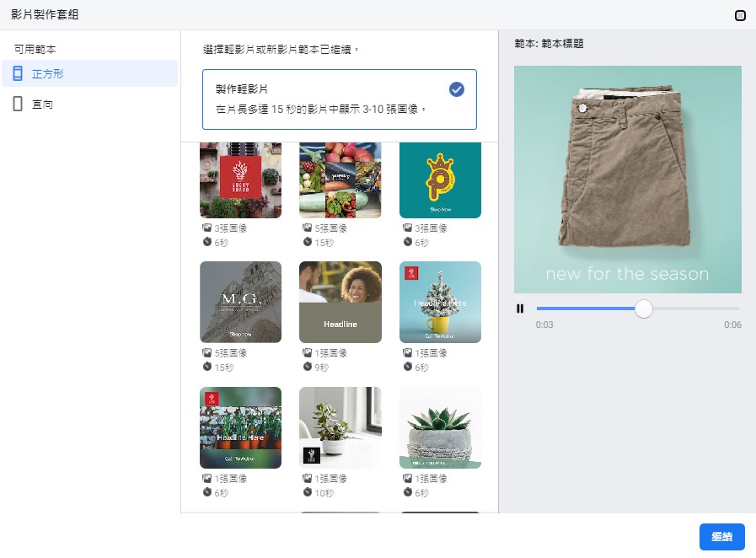Click the portrait format phone icon
The image size is (756, 558).
coord(18,105)
